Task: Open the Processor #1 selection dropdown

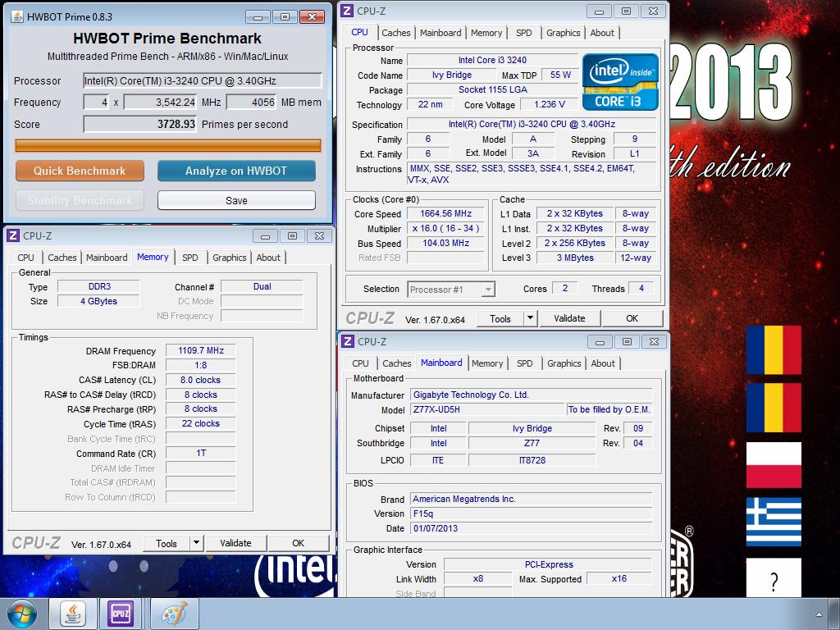Action: click(451, 290)
